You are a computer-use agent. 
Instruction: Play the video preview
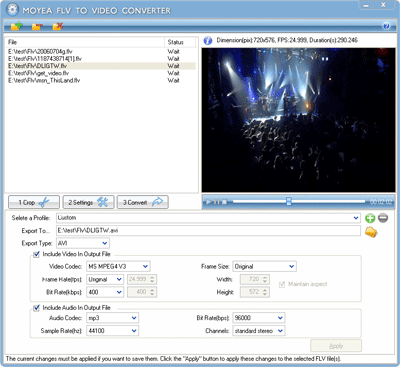(209, 202)
